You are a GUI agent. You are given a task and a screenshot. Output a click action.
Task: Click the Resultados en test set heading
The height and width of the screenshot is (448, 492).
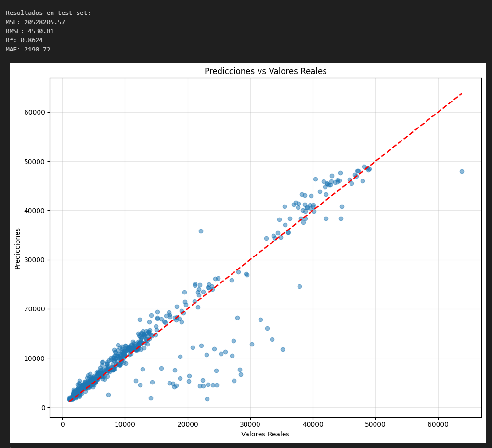pyautogui.click(x=48, y=13)
